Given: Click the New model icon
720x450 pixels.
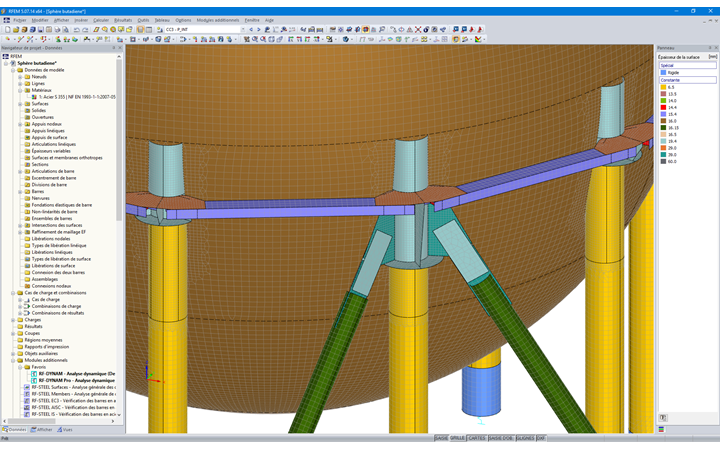Looking at the screenshot, I should (x=8, y=29).
